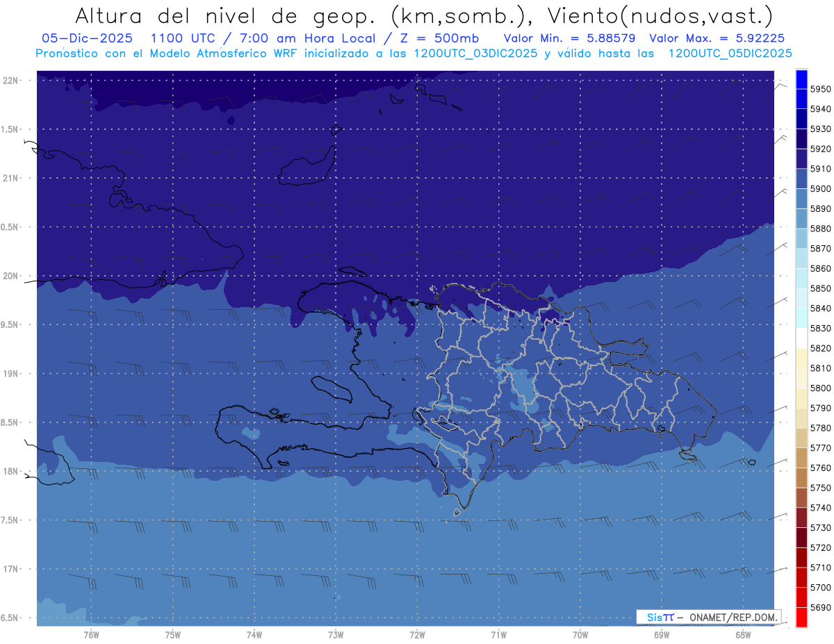Click the '1200UTC_05DIC2025' valid-until text

click(x=729, y=53)
